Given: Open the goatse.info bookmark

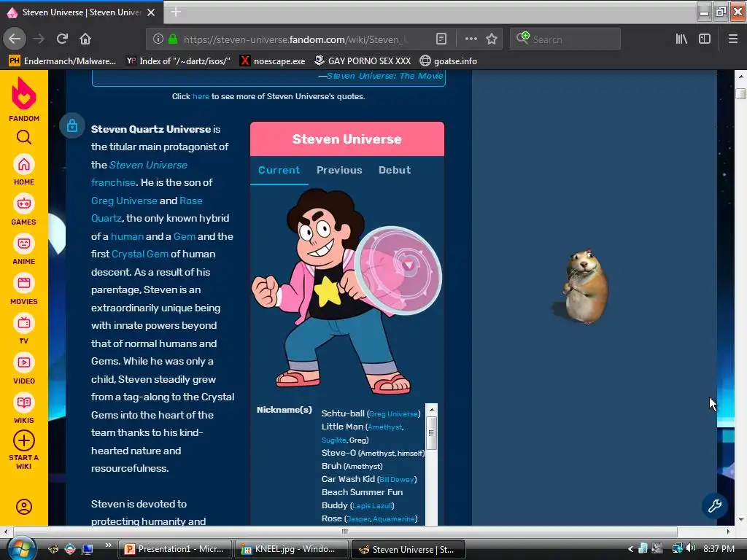Looking at the screenshot, I should click(x=448, y=61).
